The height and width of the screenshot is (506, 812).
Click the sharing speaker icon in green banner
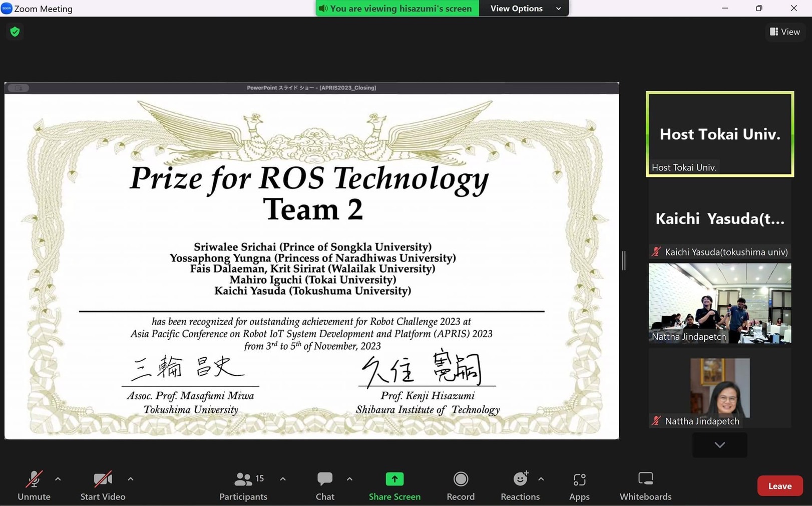(x=323, y=9)
